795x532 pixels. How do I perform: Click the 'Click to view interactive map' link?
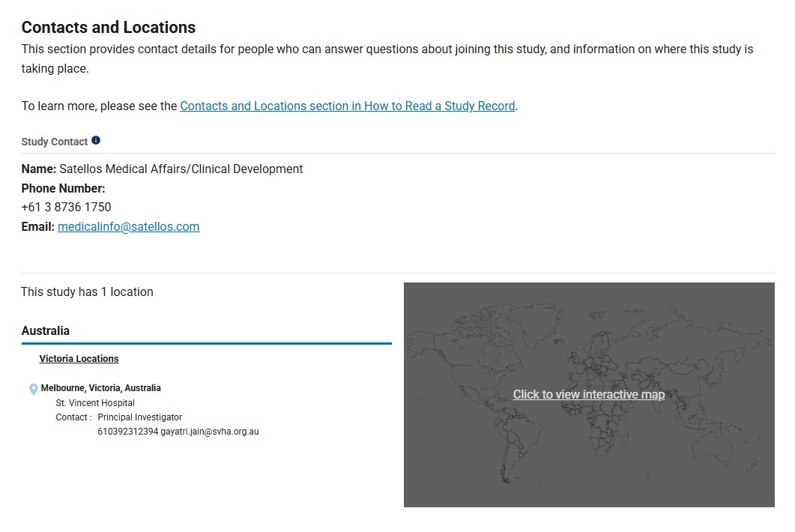[588, 395]
